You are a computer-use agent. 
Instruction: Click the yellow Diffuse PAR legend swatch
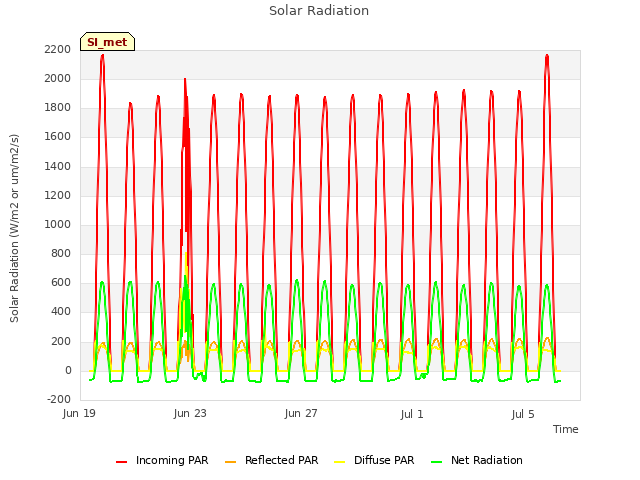tap(340, 462)
